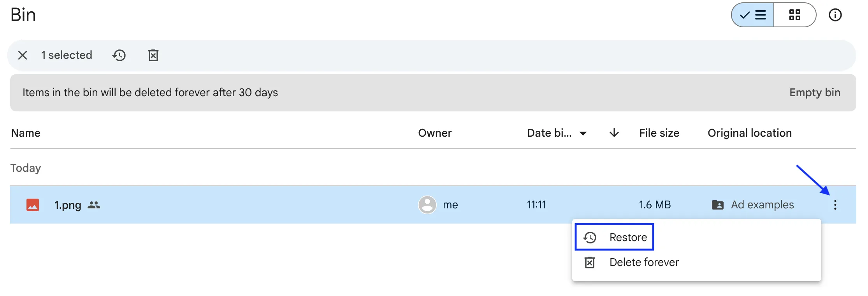Toggle sort direction with the down arrow
Screen dimensions: 868x296
[x=614, y=133]
